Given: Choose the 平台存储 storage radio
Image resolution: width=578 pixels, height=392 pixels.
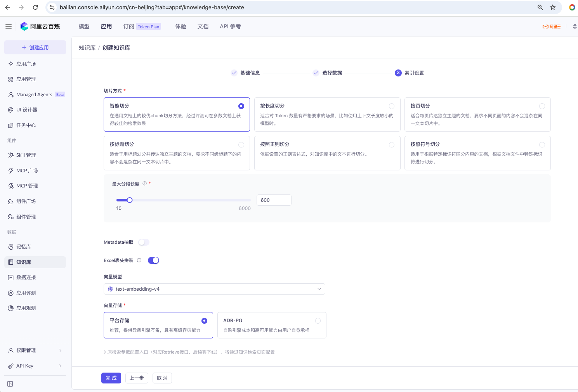Looking at the screenshot, I should point(204,321).
